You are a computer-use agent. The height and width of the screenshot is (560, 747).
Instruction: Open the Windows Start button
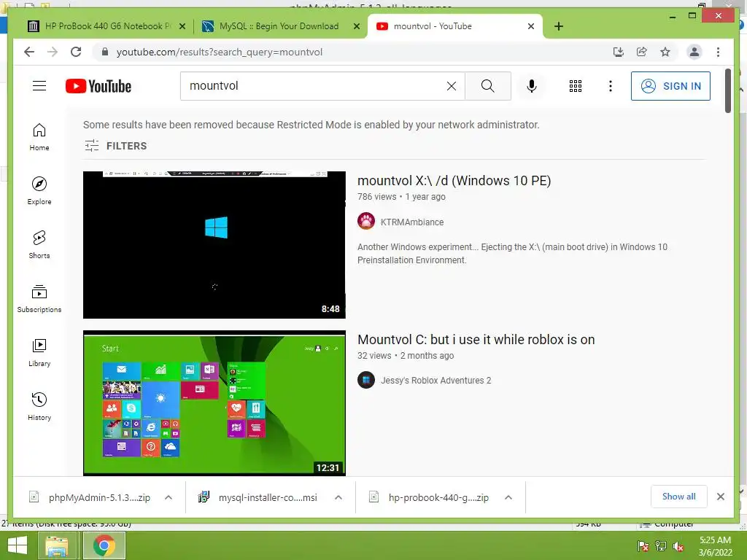pos(18,545)
